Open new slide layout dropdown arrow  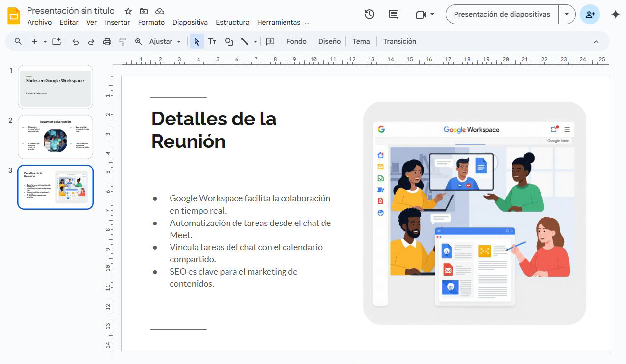click(x=45, y=42)
